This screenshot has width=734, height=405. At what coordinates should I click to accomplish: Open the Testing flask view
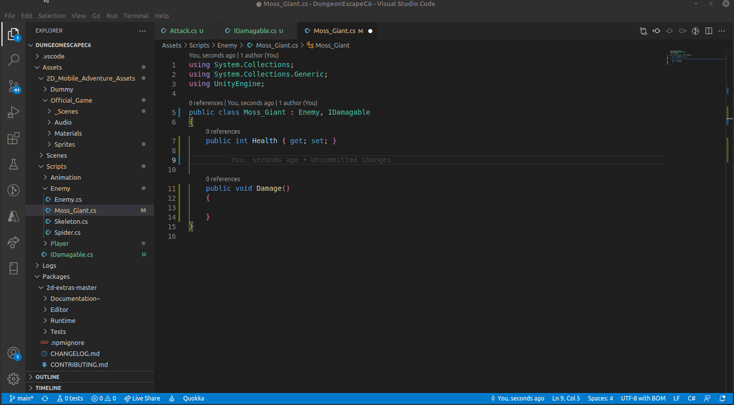[x=13, y=164]
